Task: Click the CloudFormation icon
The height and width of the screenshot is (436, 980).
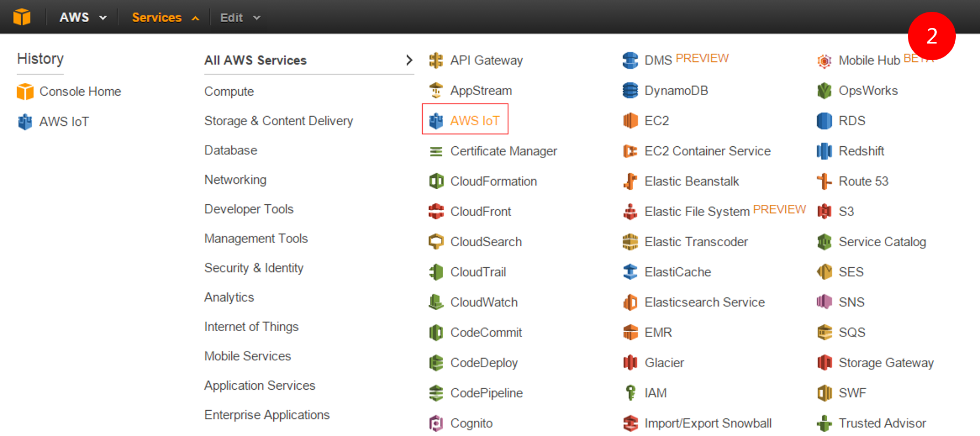Action: coord(436,181)
